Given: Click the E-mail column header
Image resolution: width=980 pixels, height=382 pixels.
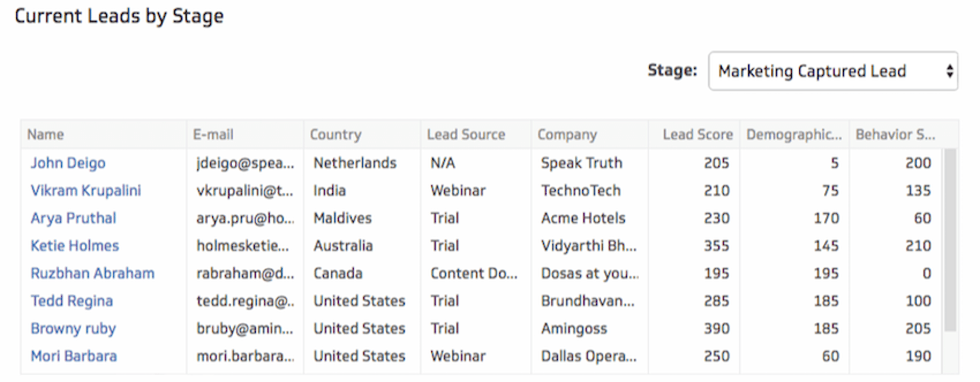Looking at the screenshot, I should (x=213, y=134).
